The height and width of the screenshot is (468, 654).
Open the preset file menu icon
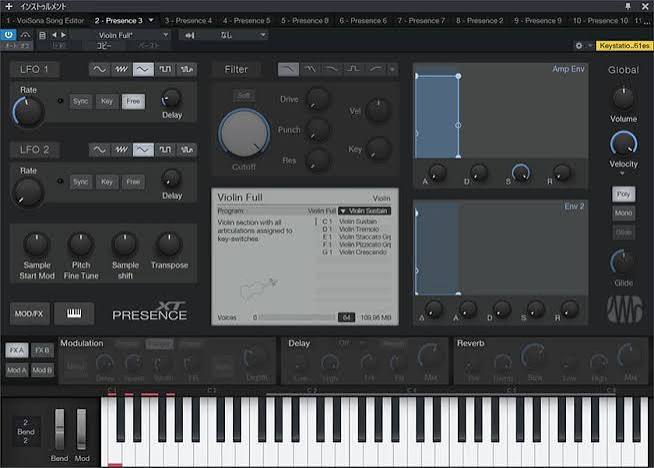click(x=42, y=35)
